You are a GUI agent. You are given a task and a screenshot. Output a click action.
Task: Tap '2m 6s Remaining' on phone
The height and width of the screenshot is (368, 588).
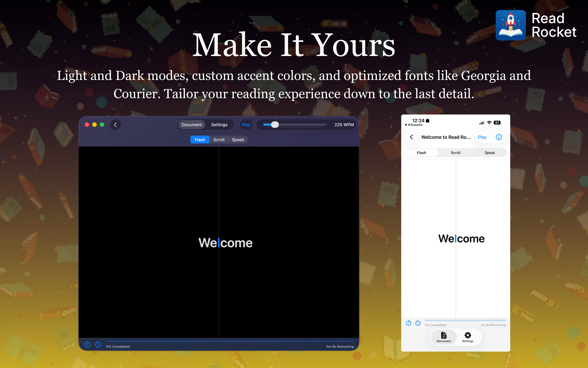coord(493,325)
